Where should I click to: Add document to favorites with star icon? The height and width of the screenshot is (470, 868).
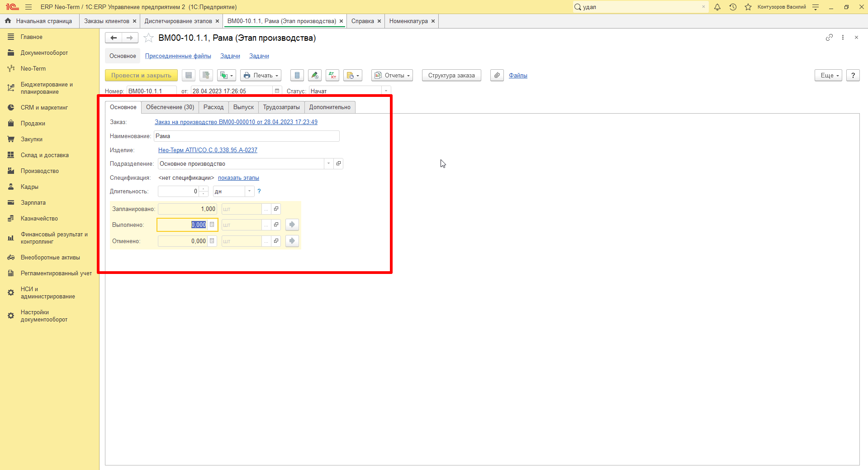coord(148,38)
